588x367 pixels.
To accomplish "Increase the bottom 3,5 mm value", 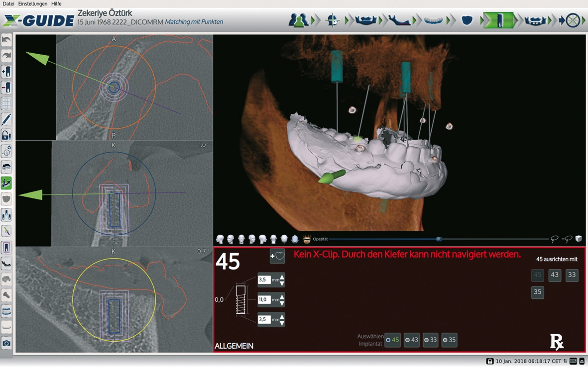I will tap(282, 317).
